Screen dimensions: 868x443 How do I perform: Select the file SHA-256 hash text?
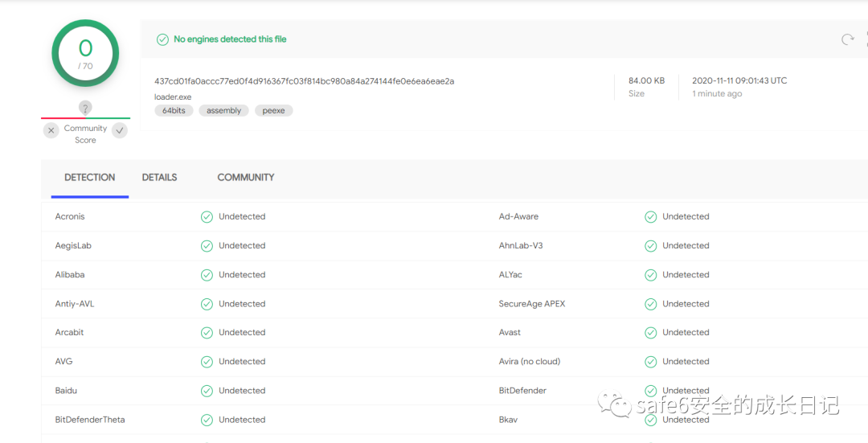click(305, 81)
